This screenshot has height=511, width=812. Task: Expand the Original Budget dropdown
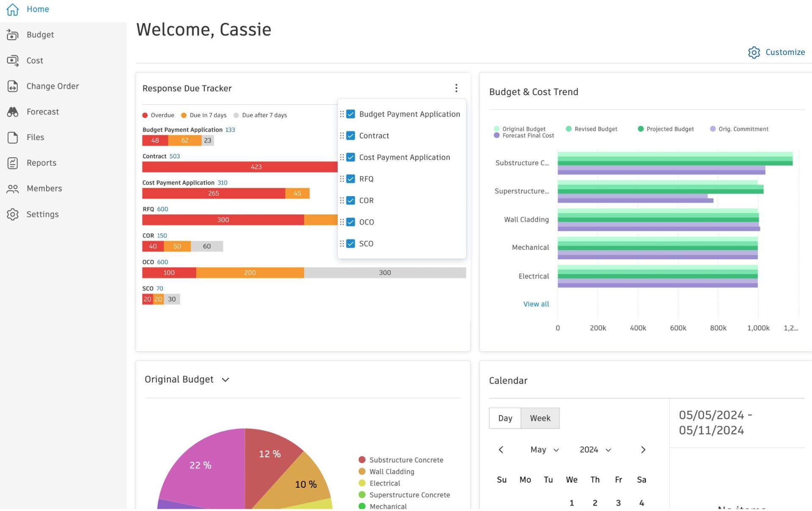click(x=225, y=380)
